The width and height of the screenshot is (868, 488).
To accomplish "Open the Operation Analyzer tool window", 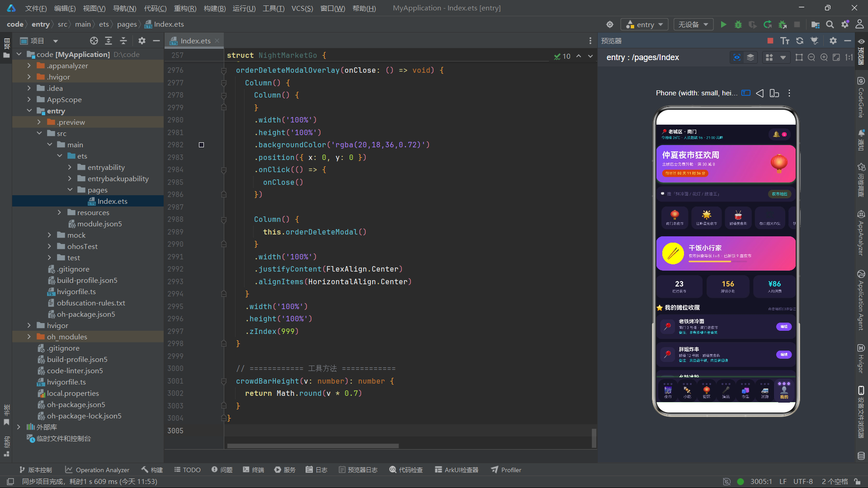I will click(97, 470).
